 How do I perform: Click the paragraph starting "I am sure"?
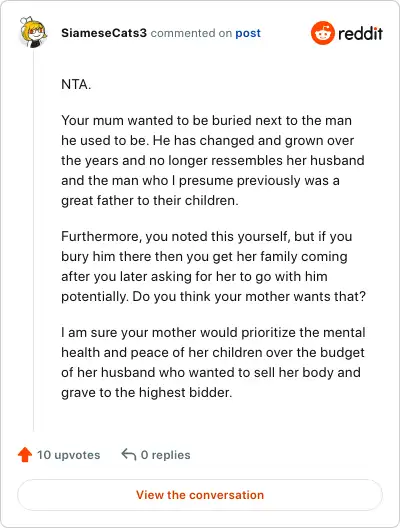[x=213, y=362]
